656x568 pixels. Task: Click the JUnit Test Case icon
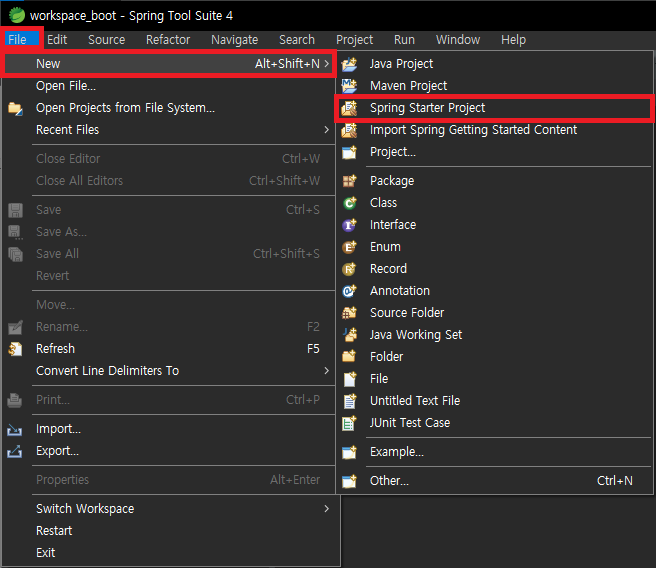(349, 423)
